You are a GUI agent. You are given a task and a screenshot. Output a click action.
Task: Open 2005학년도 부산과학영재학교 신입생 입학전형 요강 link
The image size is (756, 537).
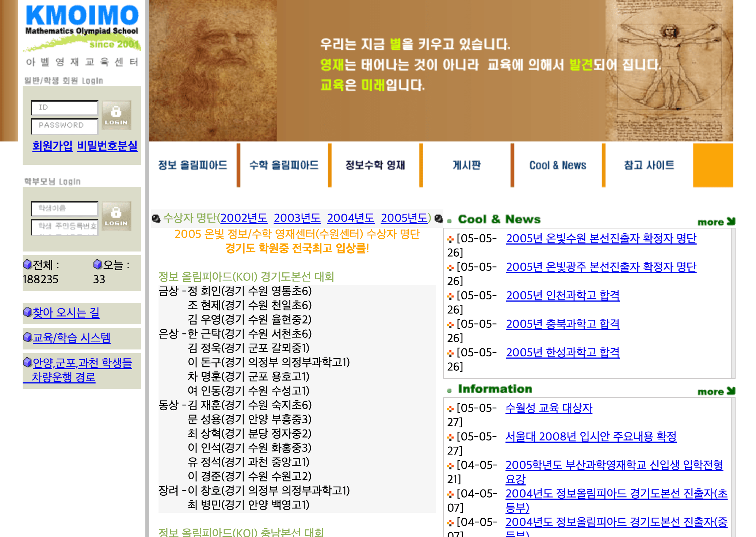[614, 472]
